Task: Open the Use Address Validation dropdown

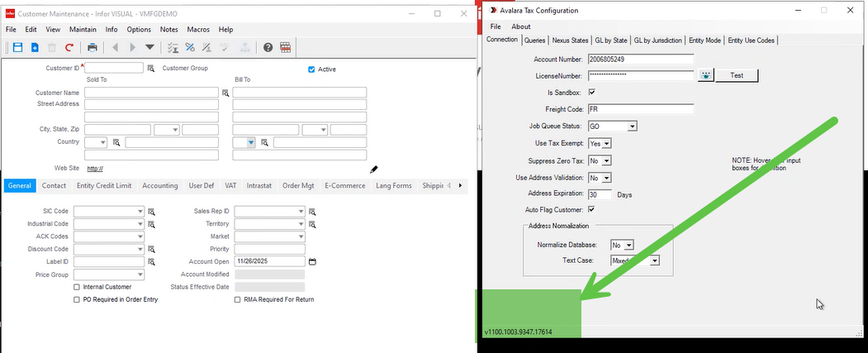Action: click(607, 178)
